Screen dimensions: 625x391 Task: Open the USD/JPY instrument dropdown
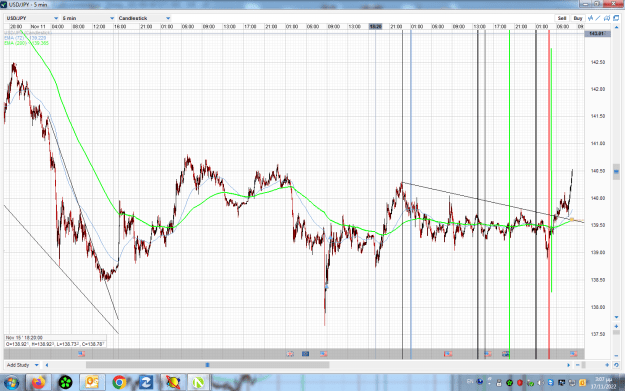(x=32, y=18)
